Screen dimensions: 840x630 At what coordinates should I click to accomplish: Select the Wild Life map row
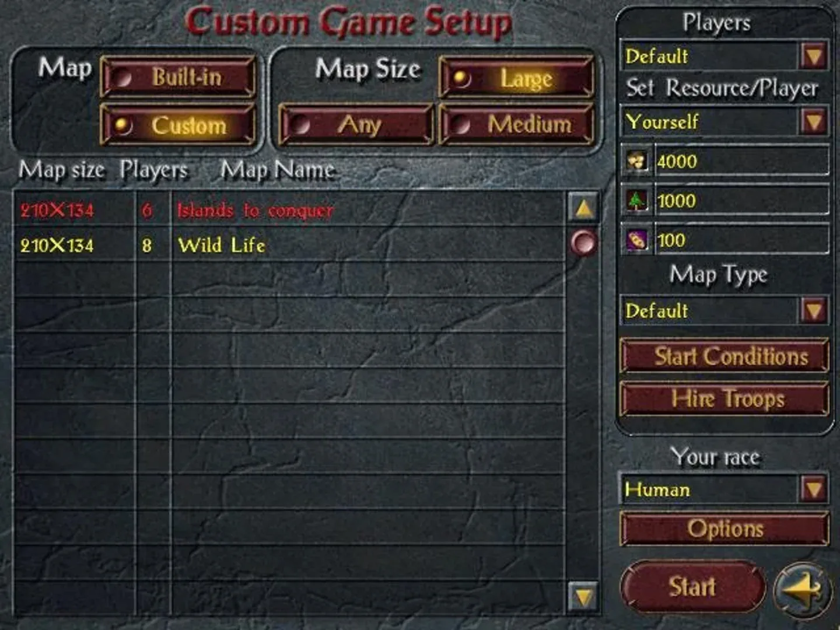tap(289, 244)
